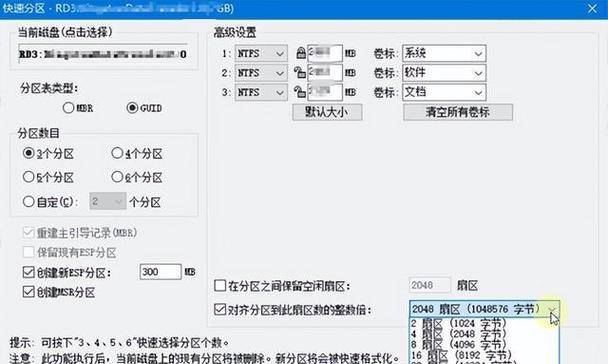Uncheck 创建MSR分区 checkbox

click(x=28, y=292)
